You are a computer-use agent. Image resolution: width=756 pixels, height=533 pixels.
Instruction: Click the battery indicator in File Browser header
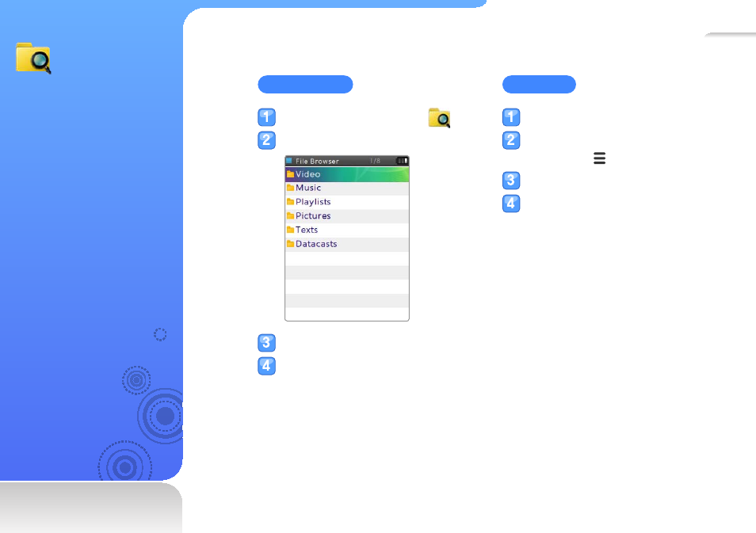[x=402, y=161]
